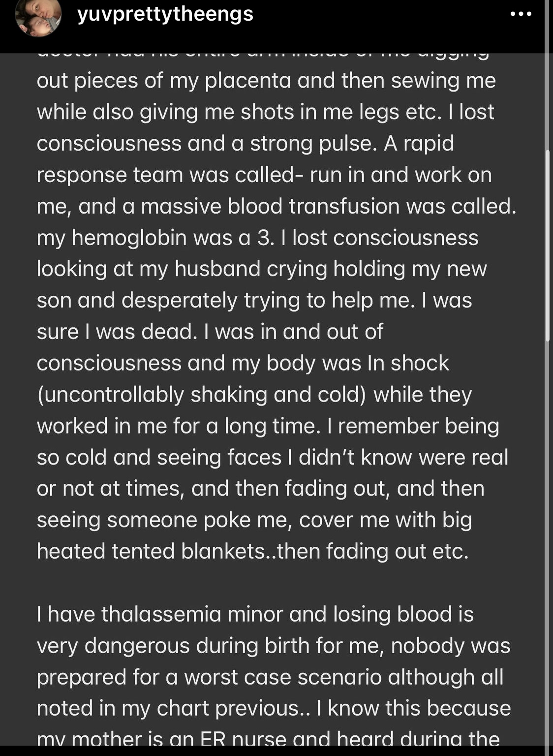Viewport: 553px width, 756px height.
Task: Tap the paragraph starting 'I have thalassemia minor'
Action: (x=274, y=677)
